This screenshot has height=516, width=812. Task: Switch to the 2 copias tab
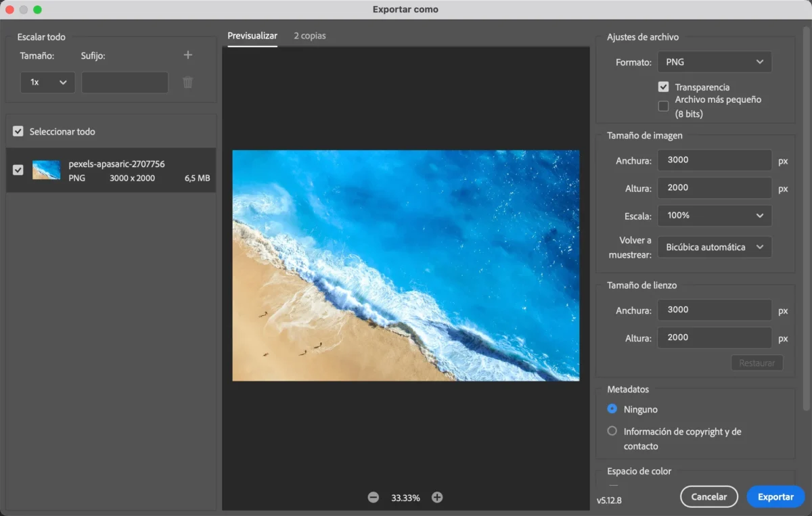310,36
